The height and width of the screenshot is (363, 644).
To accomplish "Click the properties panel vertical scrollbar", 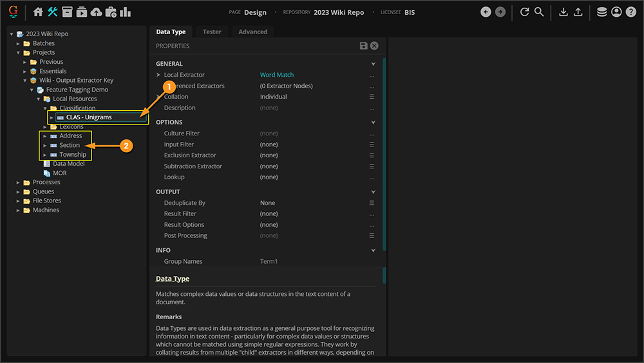I will coord(384,155).
